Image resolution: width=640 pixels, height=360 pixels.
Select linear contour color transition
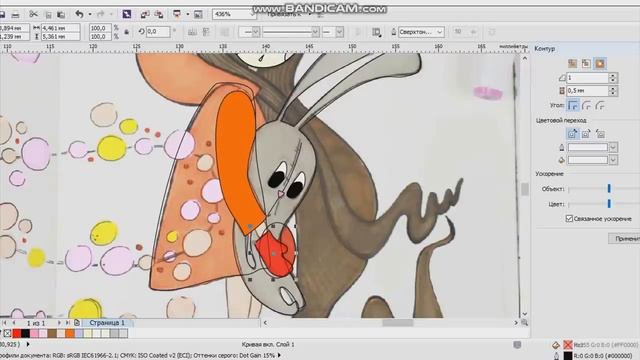pos(573,133)
